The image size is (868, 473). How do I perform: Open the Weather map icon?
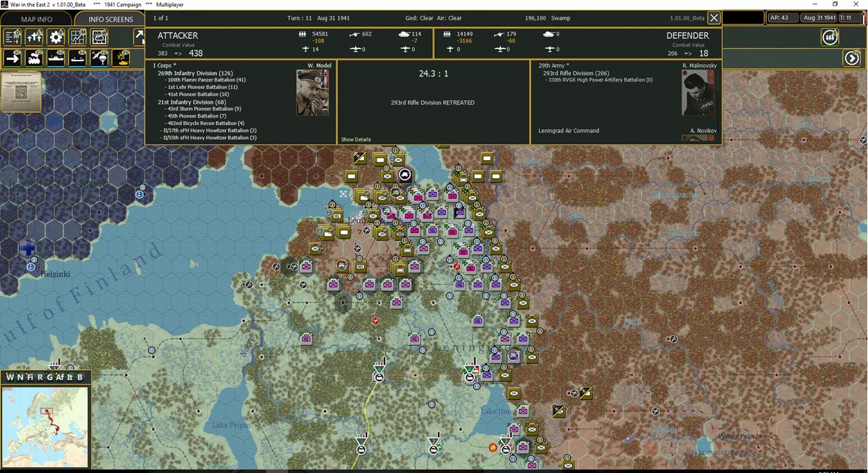99,38
